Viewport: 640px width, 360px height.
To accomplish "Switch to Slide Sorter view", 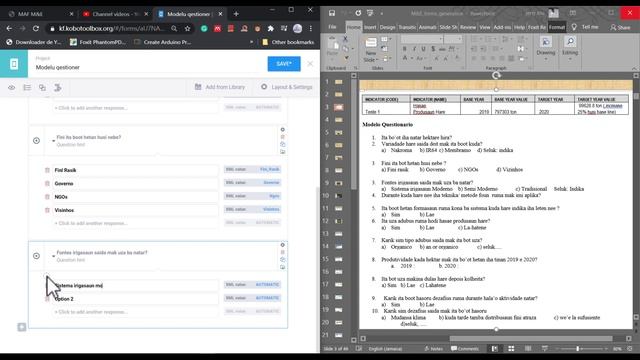I will click(511, 349).
